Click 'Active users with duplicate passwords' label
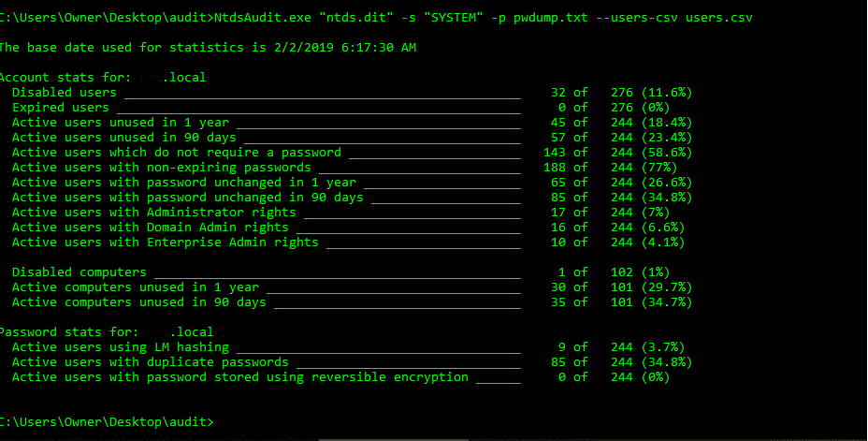 tap(150, 361)
